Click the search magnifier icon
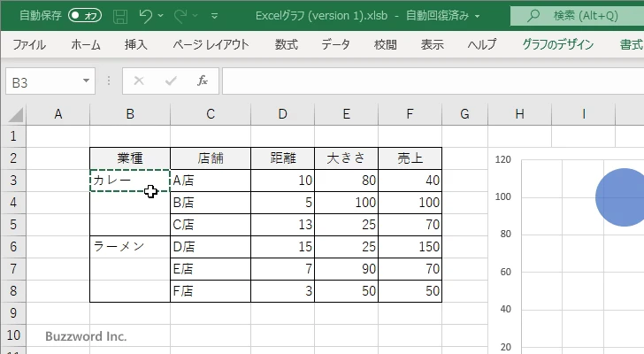 (533, 15)
